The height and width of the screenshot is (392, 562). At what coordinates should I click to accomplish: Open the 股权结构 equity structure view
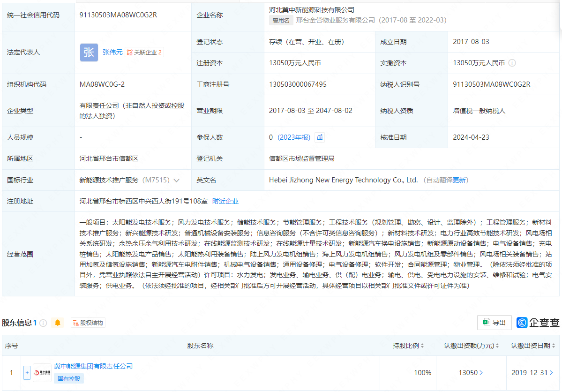click(88, 323)
